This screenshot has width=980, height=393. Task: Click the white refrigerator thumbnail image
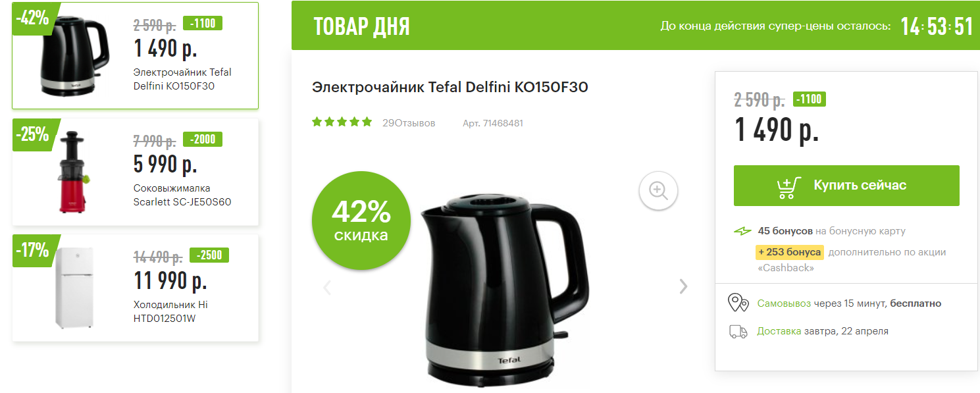point(74,288)
